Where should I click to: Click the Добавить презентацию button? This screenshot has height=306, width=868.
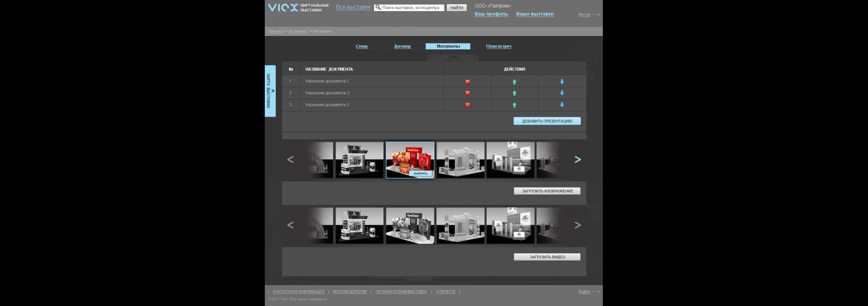pyautogui.click(x=547, y=121)
